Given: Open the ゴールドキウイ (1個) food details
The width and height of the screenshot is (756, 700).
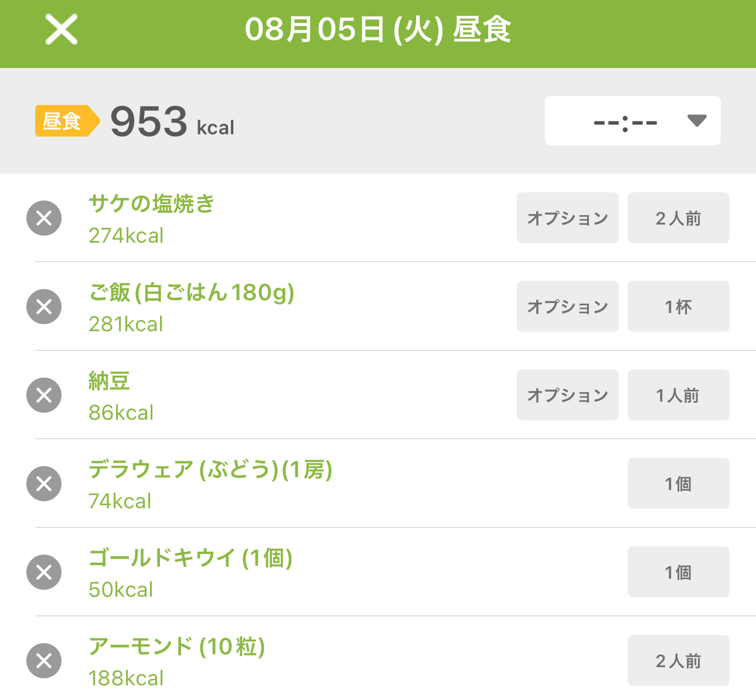Looking at the screenshot, I should (x=190, y=558).
